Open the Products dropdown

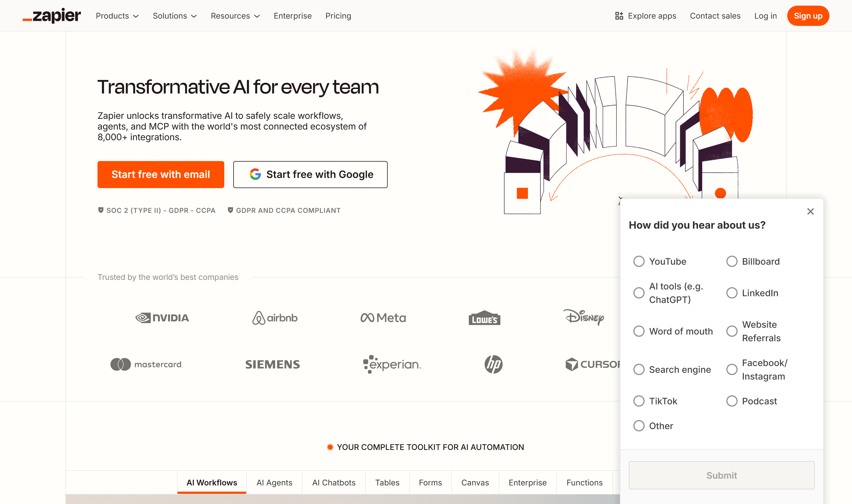tap(117, 15)
